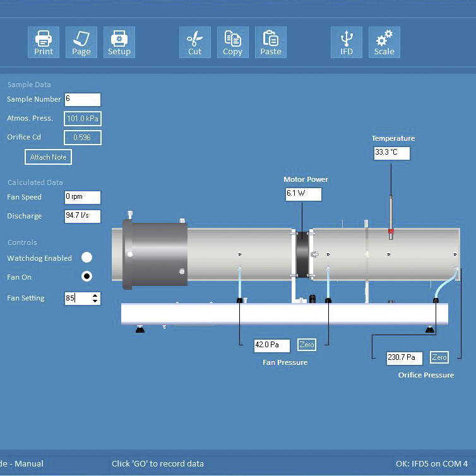Click the Paste clipboard icon
The width and height of the screenshot is (476, 476).
tap(271, 42)
